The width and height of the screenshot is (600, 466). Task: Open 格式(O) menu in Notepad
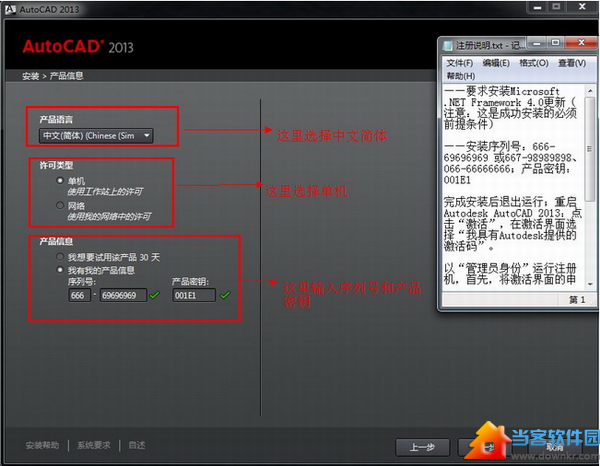(534, 63)
